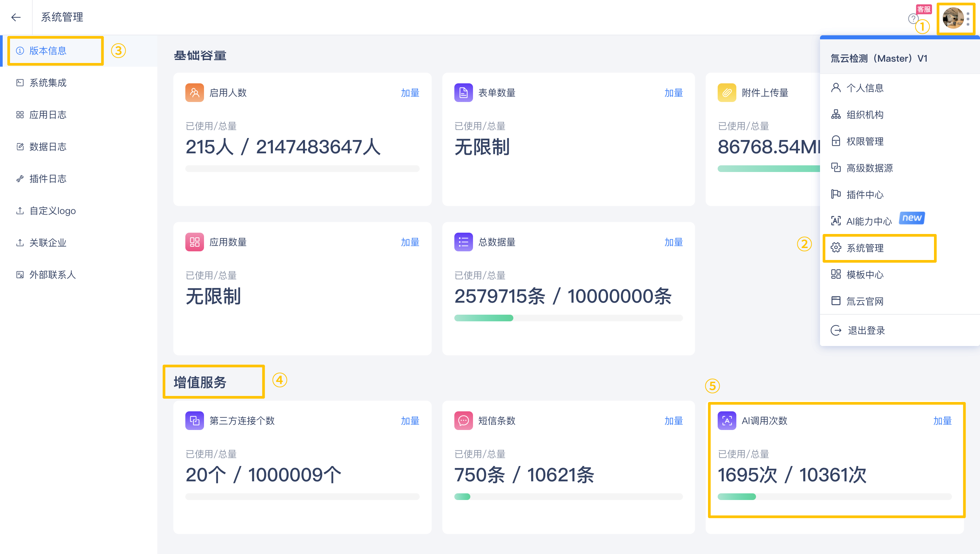Select the 数据日志 sidebar item

[x=48, y=146]
